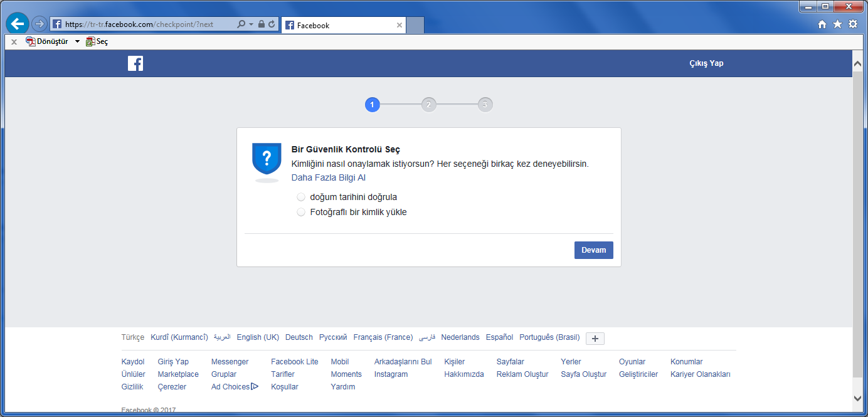This screenshot has height=417, width=868.
Task: Open the Giriş Yap footer link
Action: 173,362
